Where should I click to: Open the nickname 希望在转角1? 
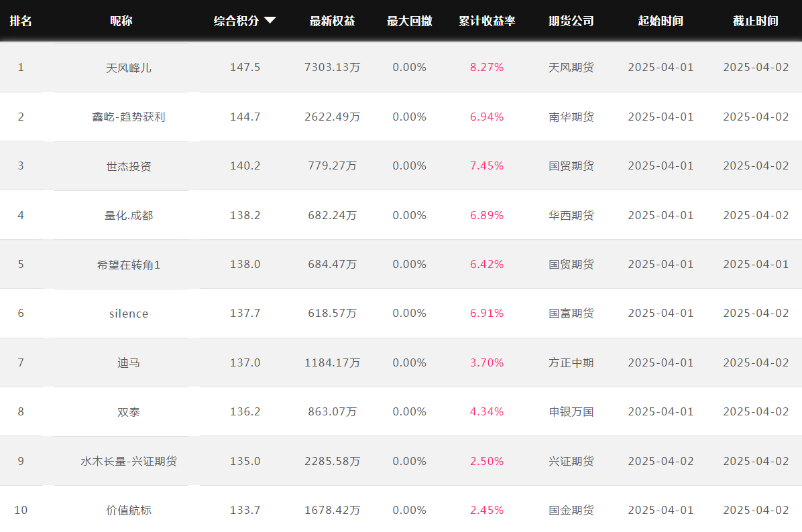128,265
